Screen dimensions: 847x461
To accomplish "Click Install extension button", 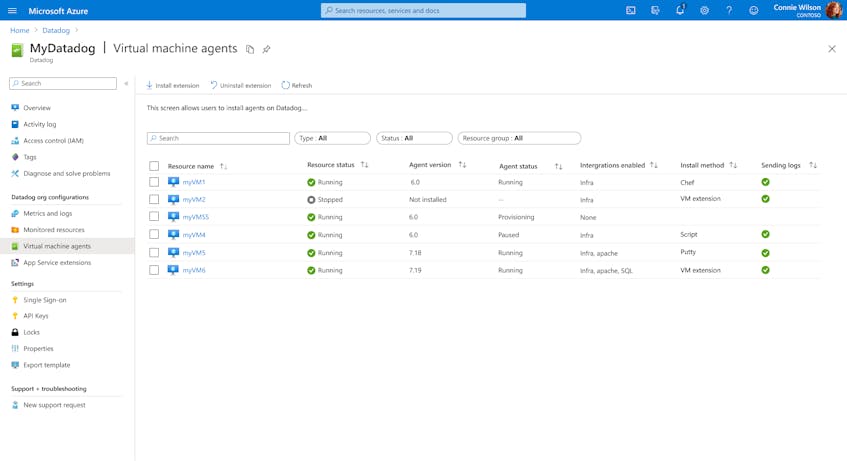I will [x=172, y=85].
